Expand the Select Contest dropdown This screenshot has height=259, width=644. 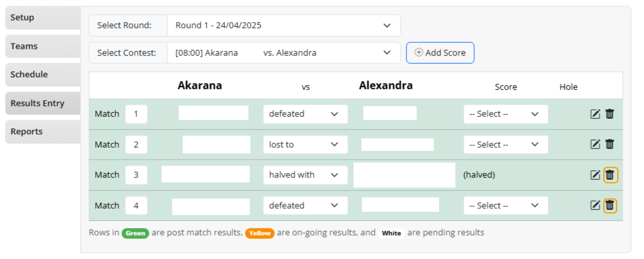click(x=283, y=53)
